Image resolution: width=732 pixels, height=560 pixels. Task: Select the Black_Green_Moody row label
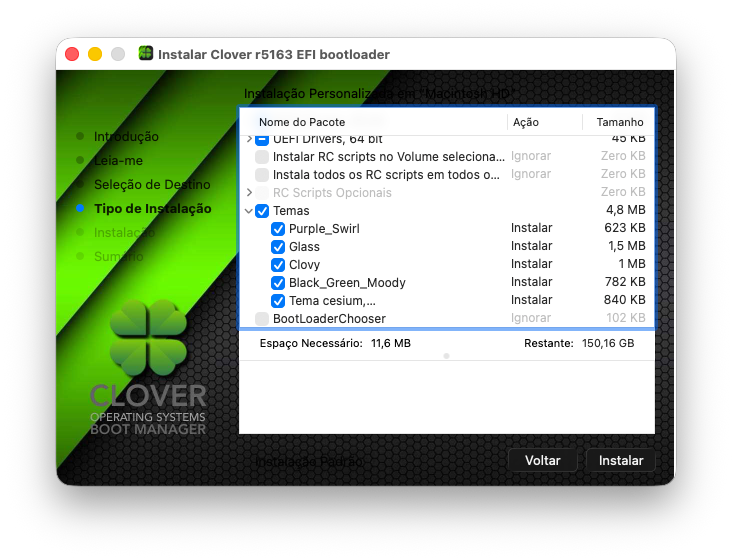(x=347, y=283)
